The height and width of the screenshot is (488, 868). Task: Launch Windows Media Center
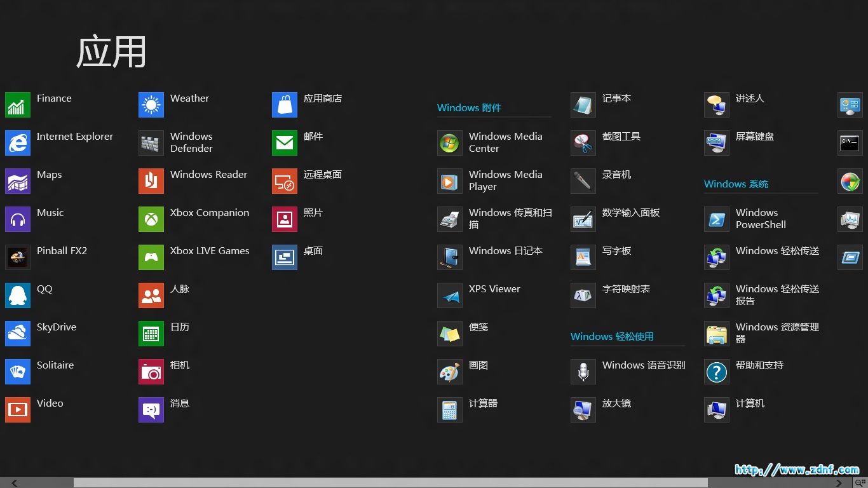[x=450, y=143]
